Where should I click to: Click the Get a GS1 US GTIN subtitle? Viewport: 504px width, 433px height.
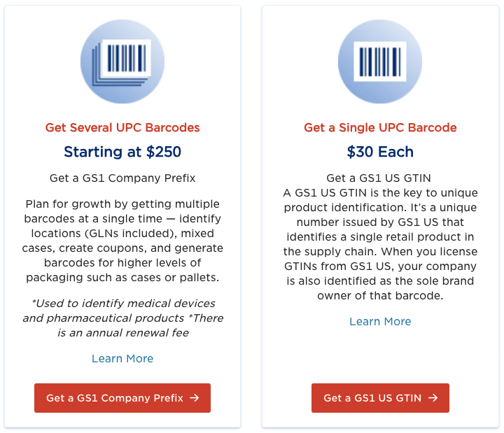380,178
